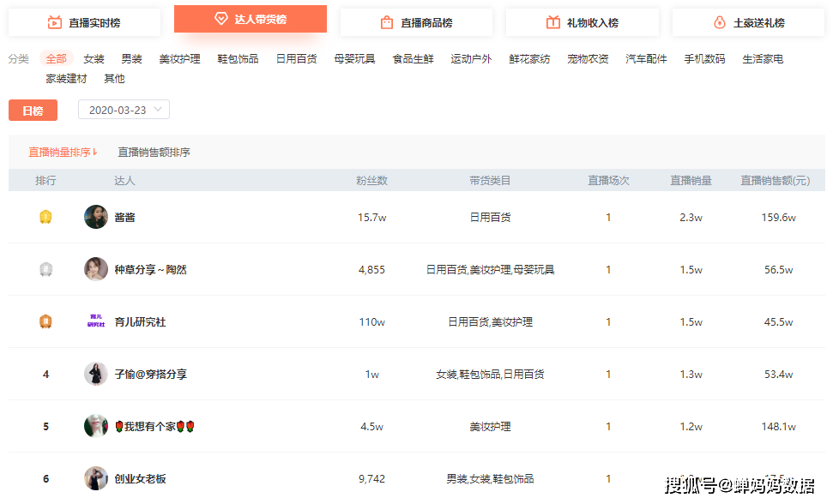Click the second place silver medal icon
This screenshot has height=504, width=833.
[x=46, y=269]
